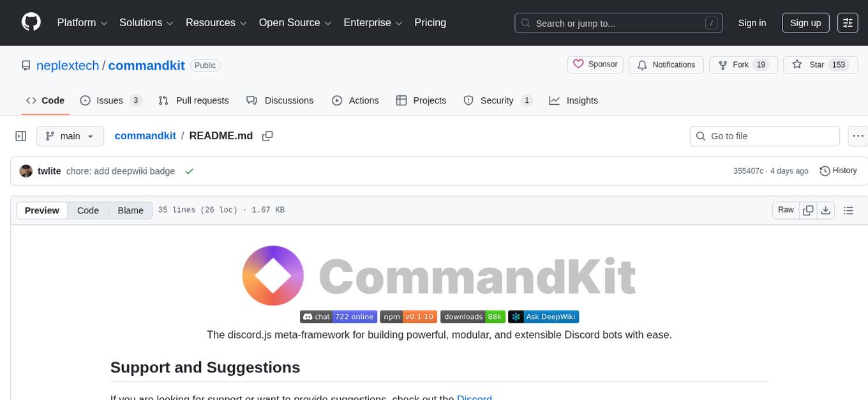Screen dimensions: 868x400
Task: Copy the raw file contents
Action: click(x=808, y=210)
